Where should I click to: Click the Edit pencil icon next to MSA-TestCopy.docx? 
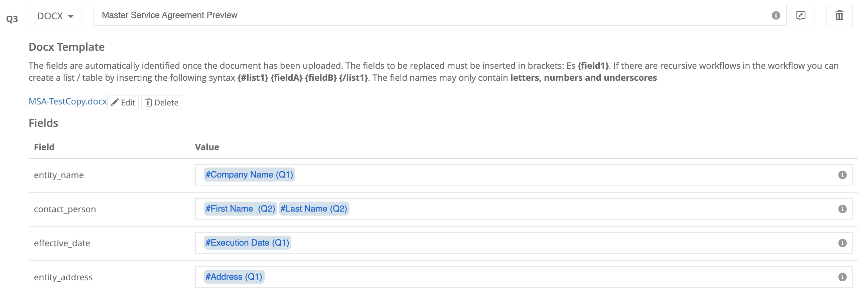coord(123,102)
